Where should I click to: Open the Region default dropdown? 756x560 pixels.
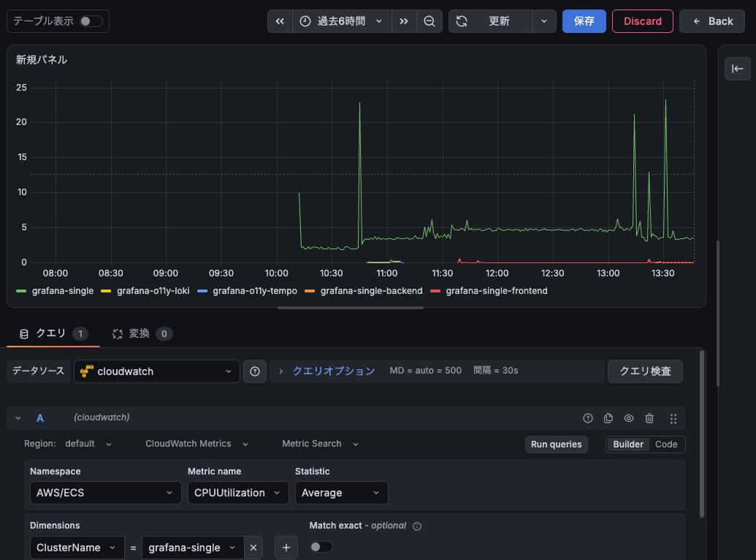point(88,444)
